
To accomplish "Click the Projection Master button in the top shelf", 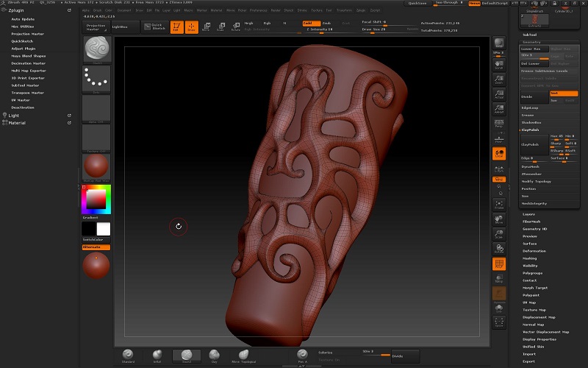I will tap(96, 27).
